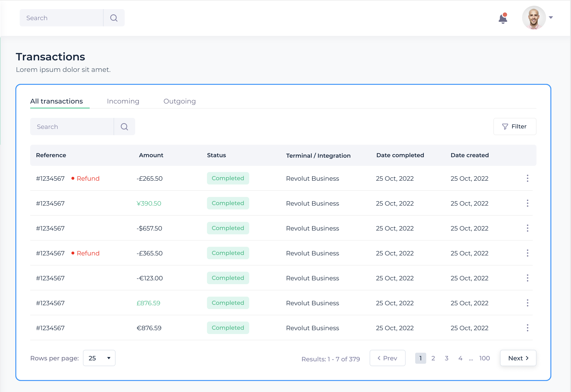The height and width of the screenshot is (392, 571).
Task: Switch to the Outgoing tab
Action: tap(179, 101)
